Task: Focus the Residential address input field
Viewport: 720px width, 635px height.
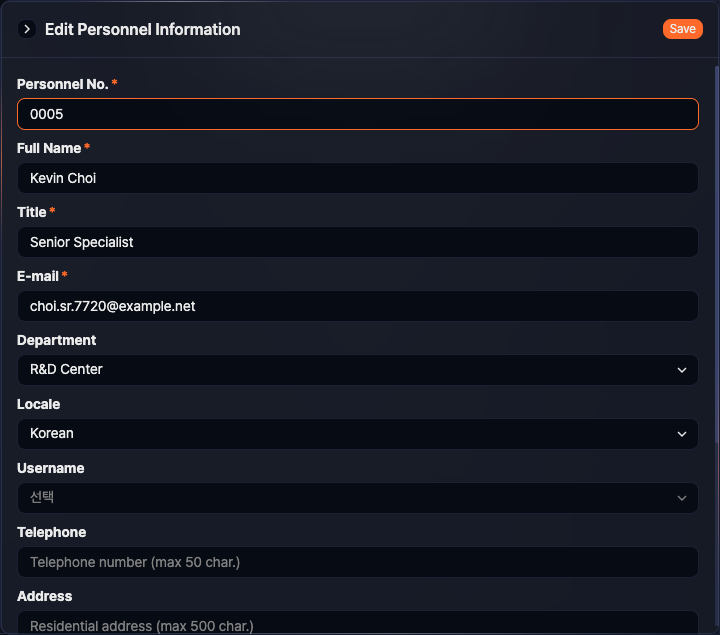Action: click(x=357, y=624)
